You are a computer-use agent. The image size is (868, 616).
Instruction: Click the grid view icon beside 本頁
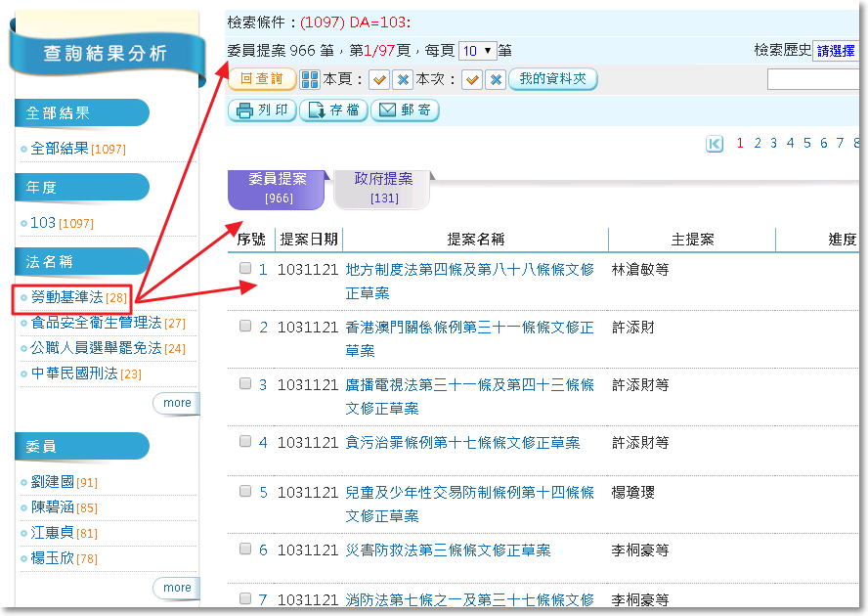pyautogui.click(x=310, y=79)
